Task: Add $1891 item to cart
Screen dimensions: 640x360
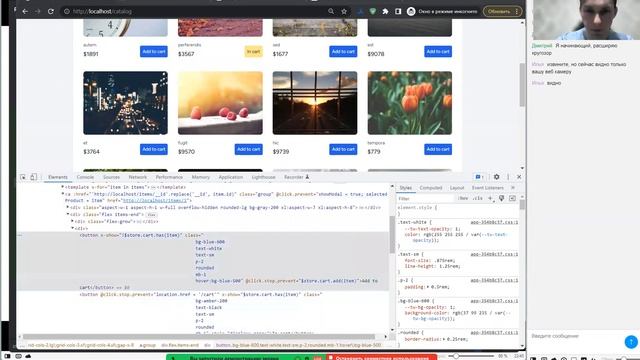Action: [x=154, y=51]
